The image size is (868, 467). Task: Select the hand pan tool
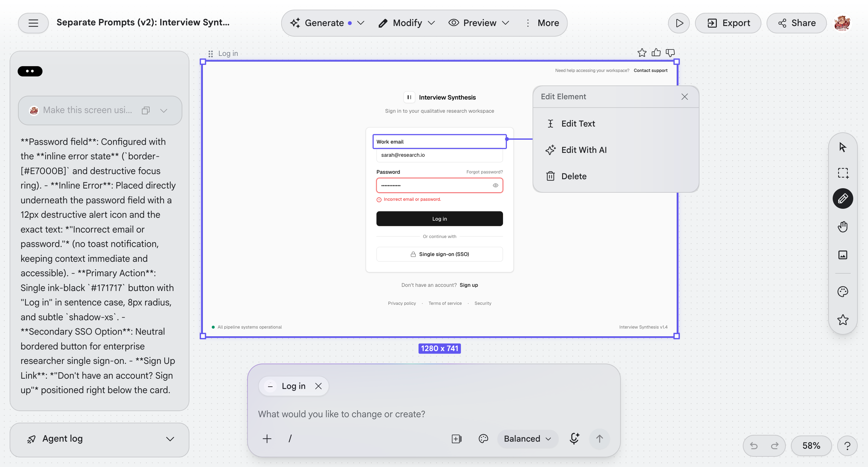tap(843, 226)
